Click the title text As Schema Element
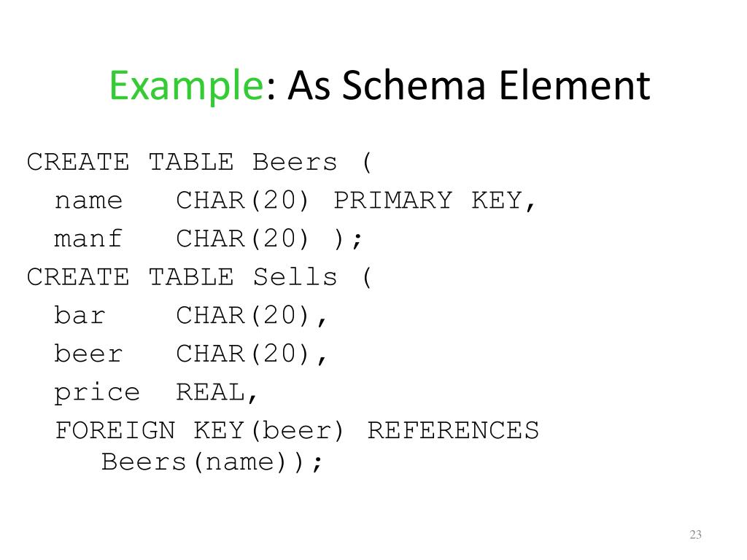The image size is (747, 560). [x=469, y=85]
